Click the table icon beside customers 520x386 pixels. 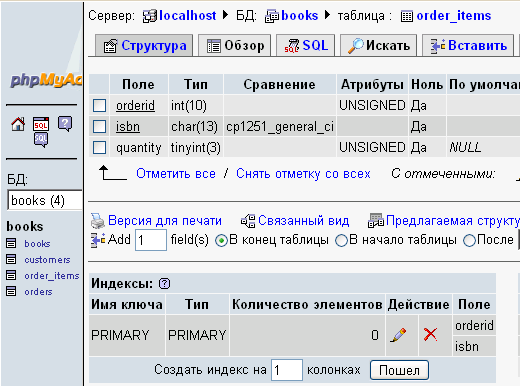coord(11,259)
